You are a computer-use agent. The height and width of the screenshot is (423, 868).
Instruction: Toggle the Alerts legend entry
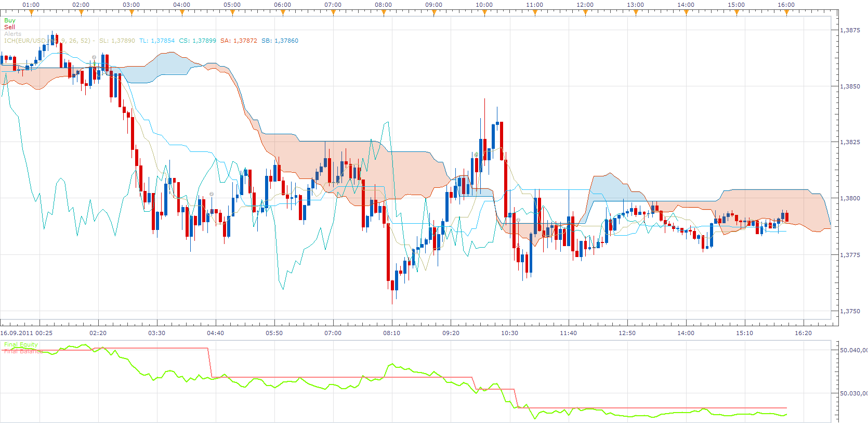[x=13, y=34]
